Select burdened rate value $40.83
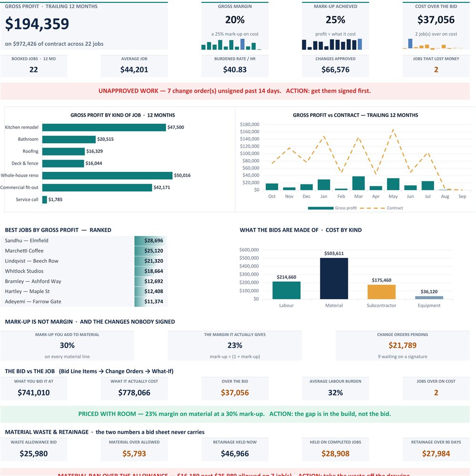The width and height of the screenshot is (476, 476). (x=235, y=69)
